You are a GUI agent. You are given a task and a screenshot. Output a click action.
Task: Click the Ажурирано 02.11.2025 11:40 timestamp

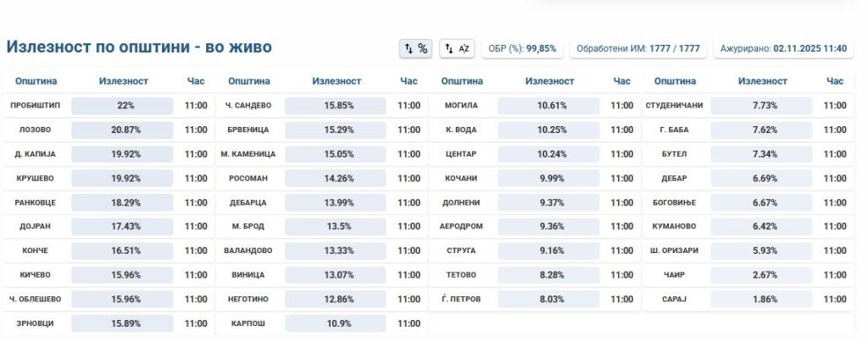pyautogui.click(x=783, y=48)
